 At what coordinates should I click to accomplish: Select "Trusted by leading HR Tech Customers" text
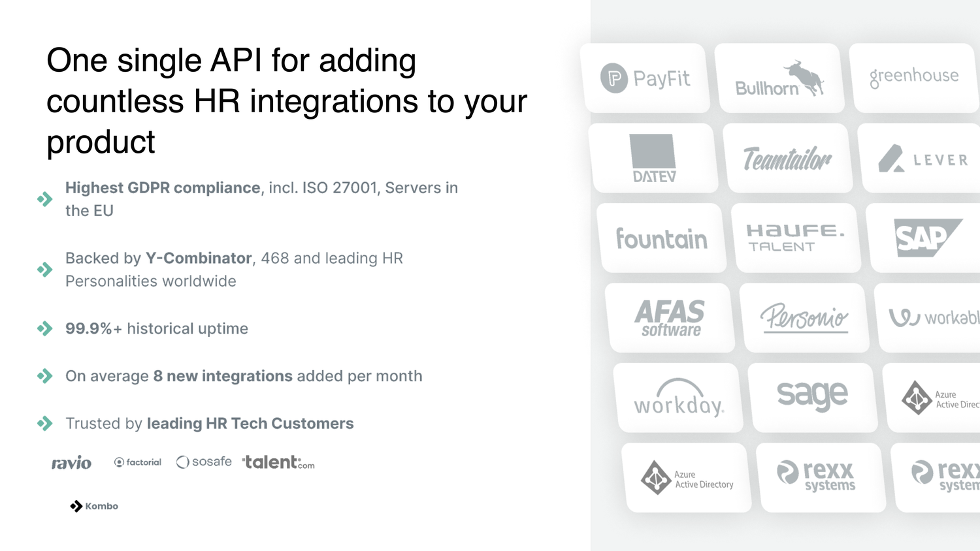click(210, 424)
